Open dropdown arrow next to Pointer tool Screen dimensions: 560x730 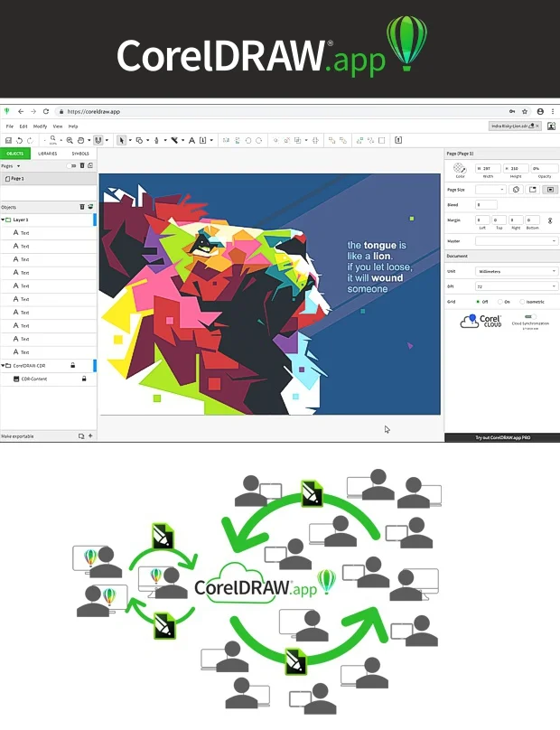[130, 140]
